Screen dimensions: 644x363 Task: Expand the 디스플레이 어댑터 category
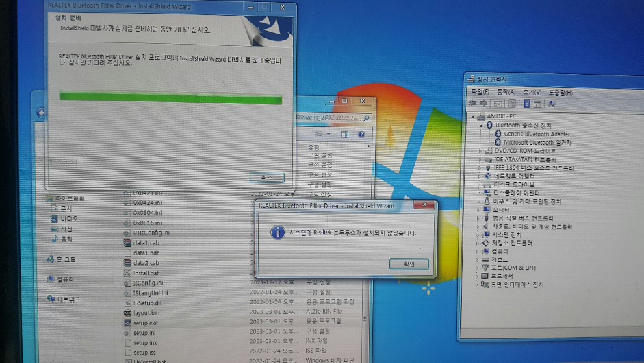tap(479, 193)
